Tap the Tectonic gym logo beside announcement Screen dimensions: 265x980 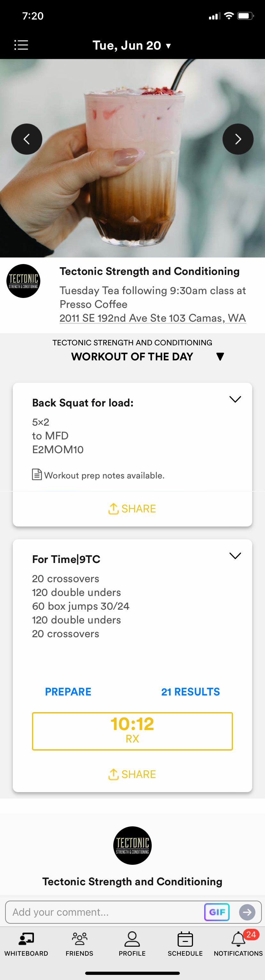point(23,281)
